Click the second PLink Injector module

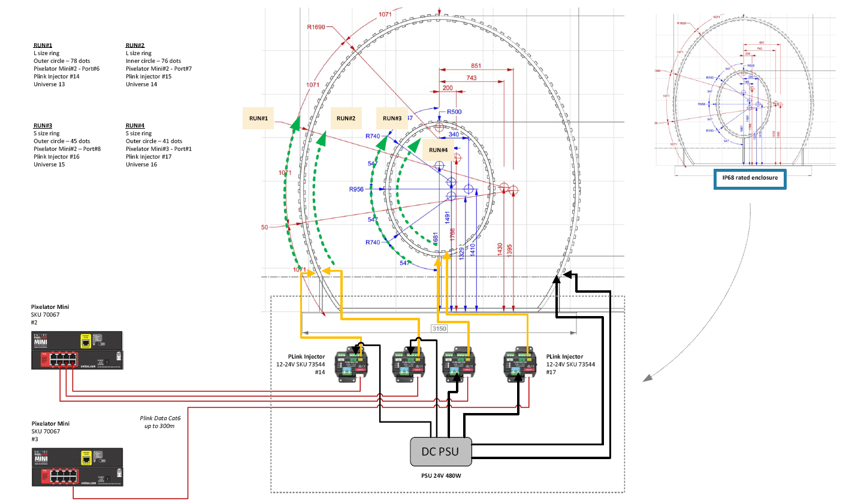(x=409, y=365)
